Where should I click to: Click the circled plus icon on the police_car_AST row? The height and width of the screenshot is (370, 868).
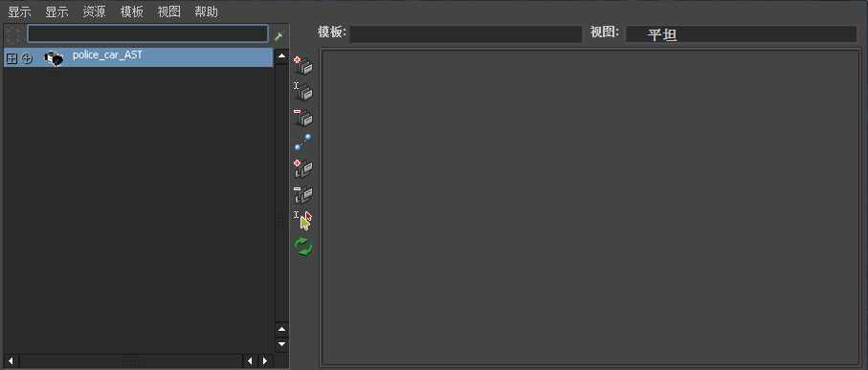(27, 58)
